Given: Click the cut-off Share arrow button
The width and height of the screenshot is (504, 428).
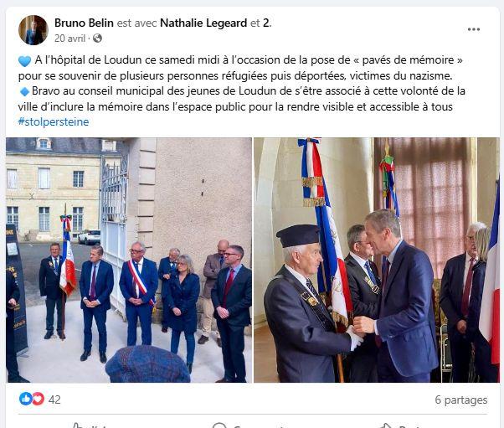Looking at the screenshot, I should pyautogui.click(x=385, y=425).
